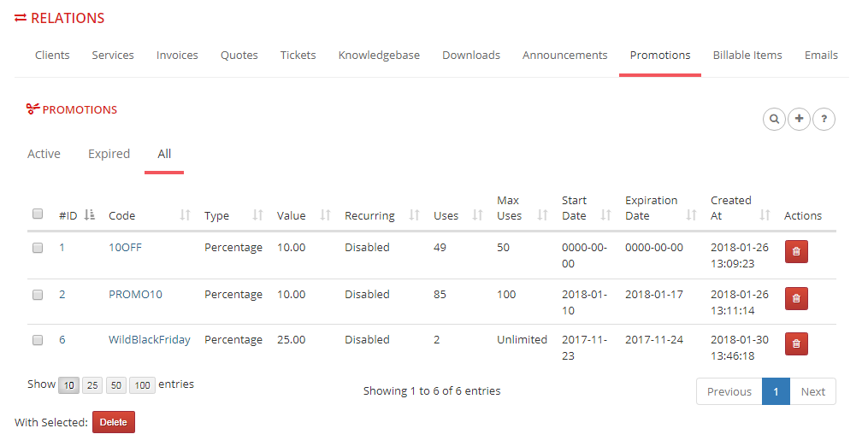Sort by the Max Uses column arrows

(542, 215)
